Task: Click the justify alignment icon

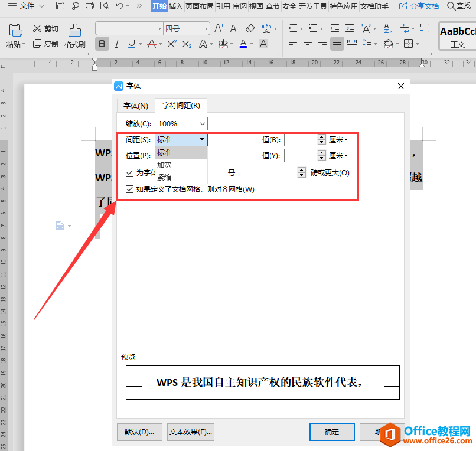Action: 337,44
